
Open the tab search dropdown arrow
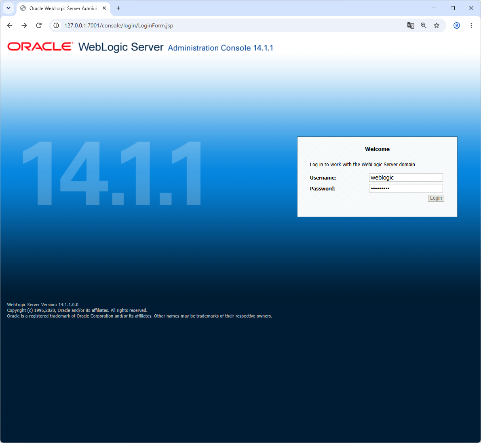[x=8, y=8]
